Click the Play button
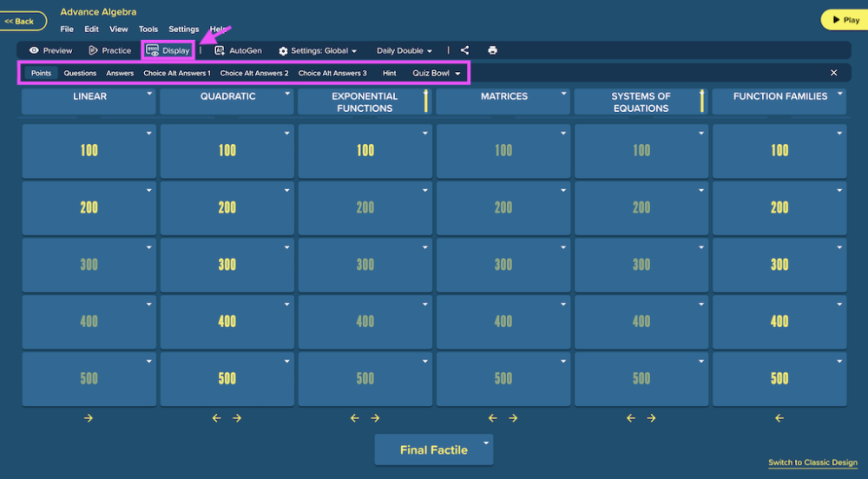Image resolution: width=868 pixels, height=479 pixels. tap(845, 20)
